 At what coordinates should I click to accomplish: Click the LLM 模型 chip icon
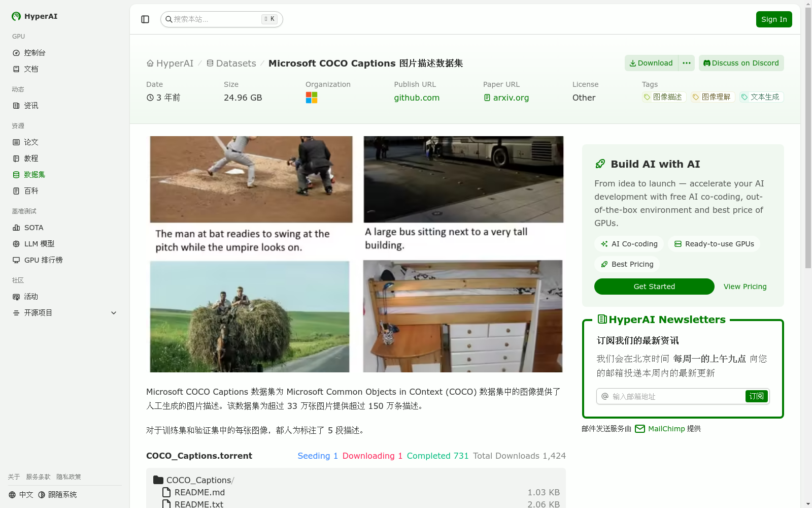(16, 244)
